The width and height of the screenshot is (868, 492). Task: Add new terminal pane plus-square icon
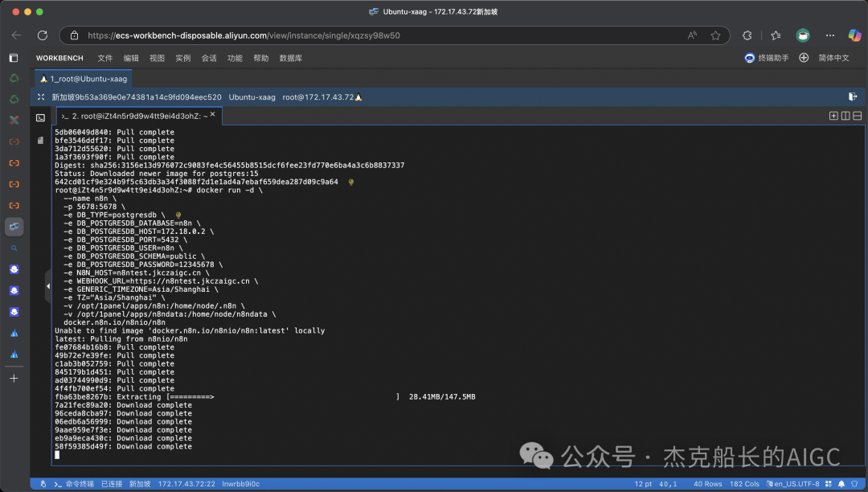[x=833, y=116]
